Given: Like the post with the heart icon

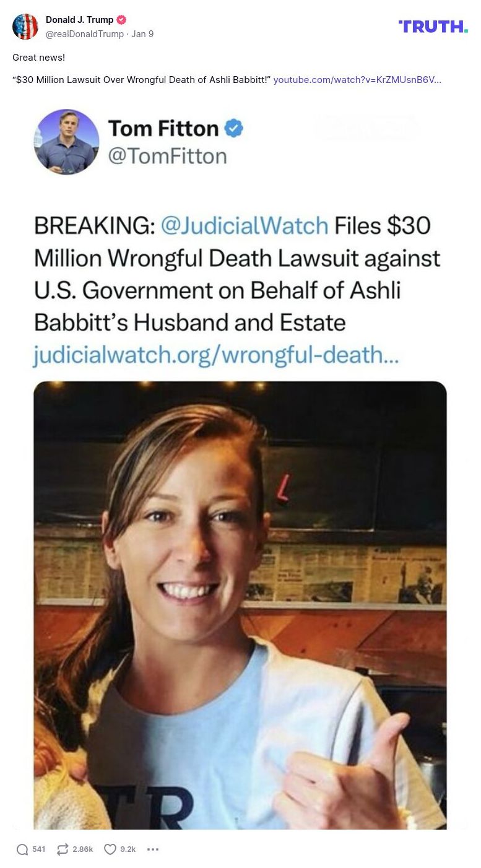Looking at the screenshot, I should click(110, 849).
